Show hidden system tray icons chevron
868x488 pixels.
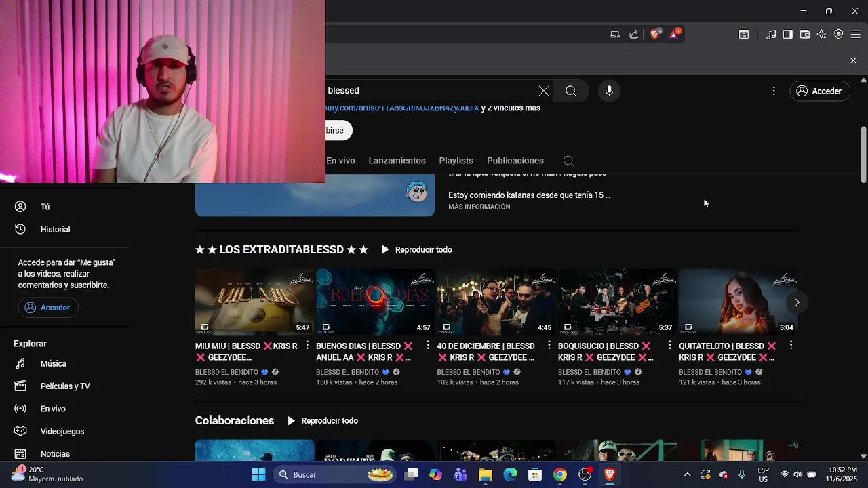(688, 475)
